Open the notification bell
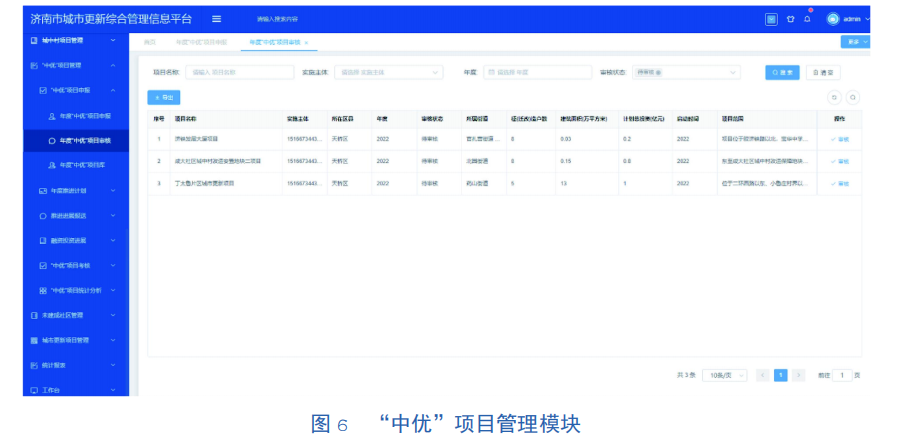This screenshot has height=447, width=906. [x=807, y=19]
